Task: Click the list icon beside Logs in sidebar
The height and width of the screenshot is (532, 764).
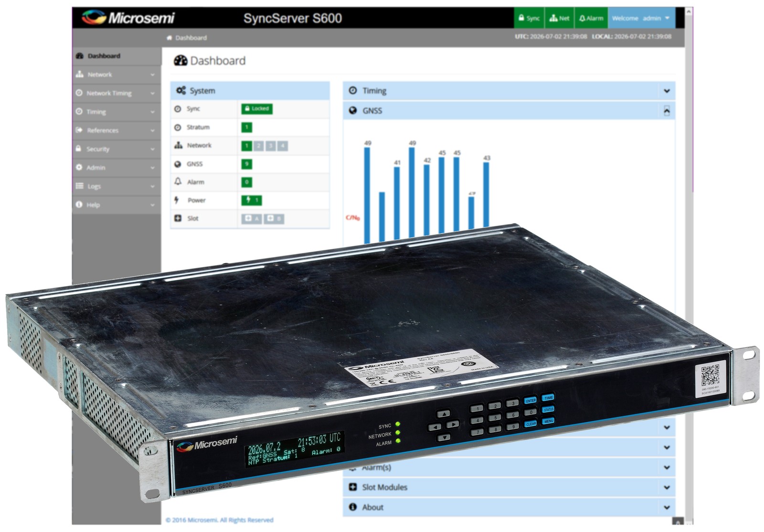Action: pos(79,186)
